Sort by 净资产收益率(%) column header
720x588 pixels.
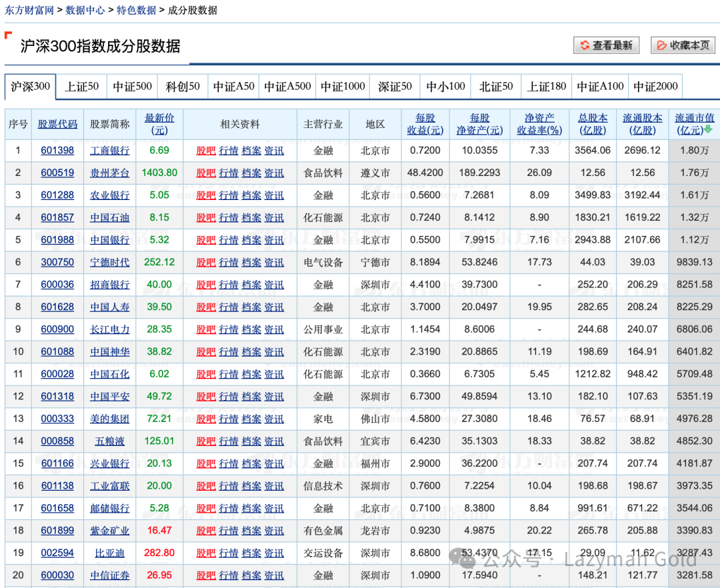[x=539, y=125]
